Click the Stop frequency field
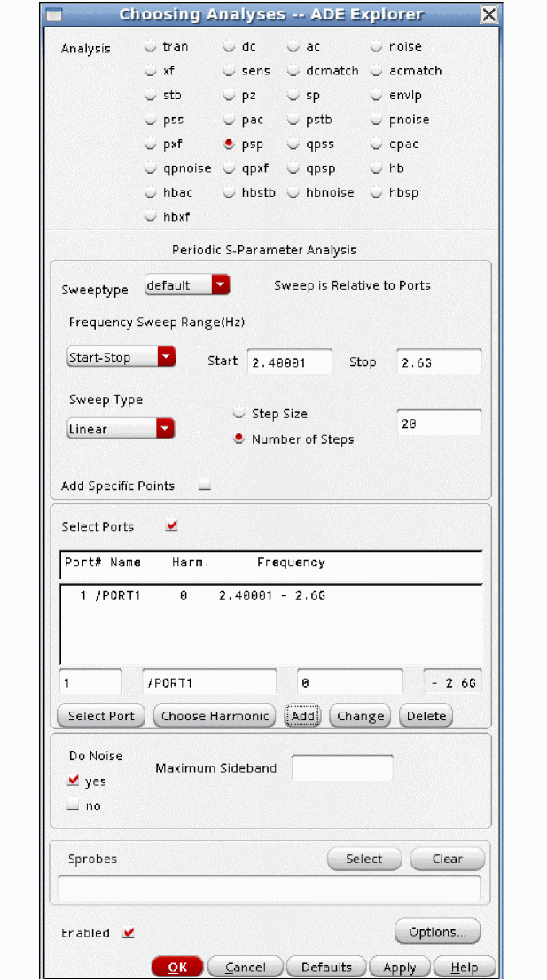 click(x=438, y=362)
